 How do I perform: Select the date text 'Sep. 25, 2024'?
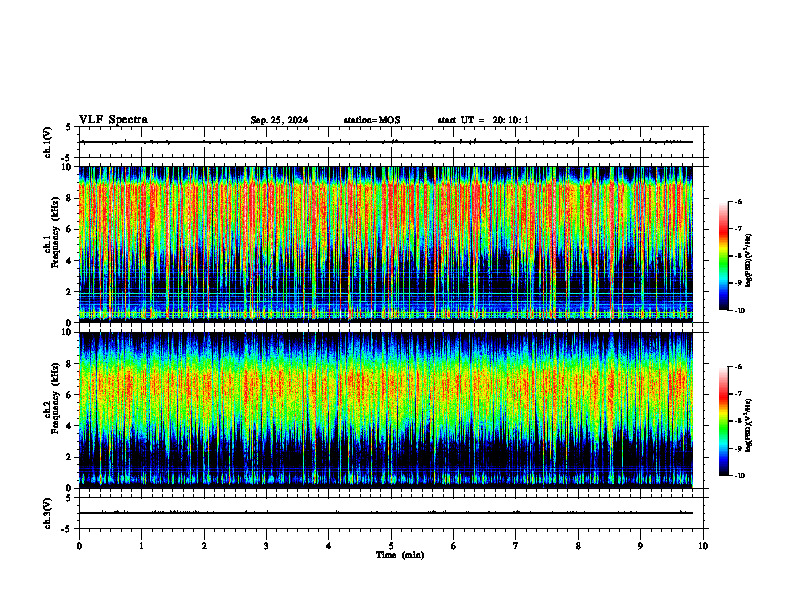click(x=279, y=120)
